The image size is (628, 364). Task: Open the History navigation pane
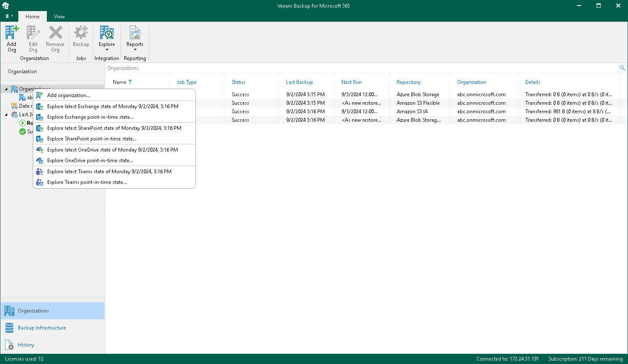click(x=52, y=345)
